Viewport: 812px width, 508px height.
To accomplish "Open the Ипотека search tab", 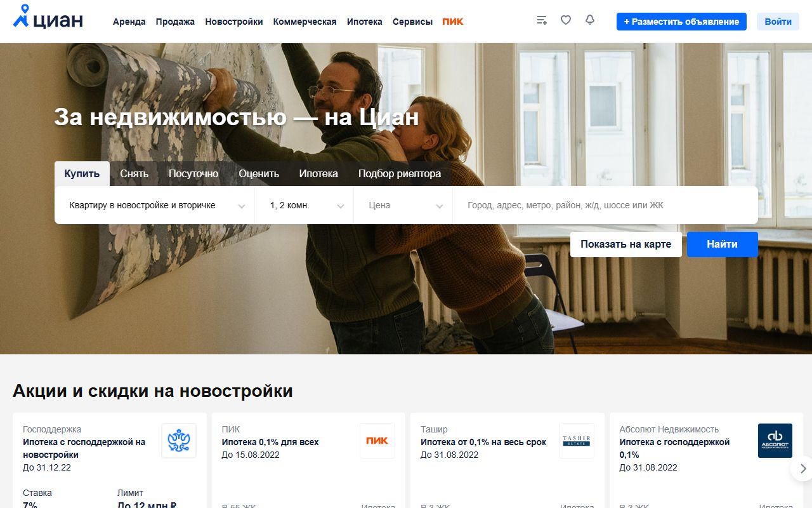I will coord(318,174).
